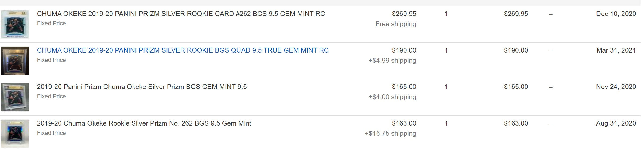644x149 pixels.
Task: Select the Nov 24, 2020 sold date
Action: pyautogui.click(x=616, y=87)
